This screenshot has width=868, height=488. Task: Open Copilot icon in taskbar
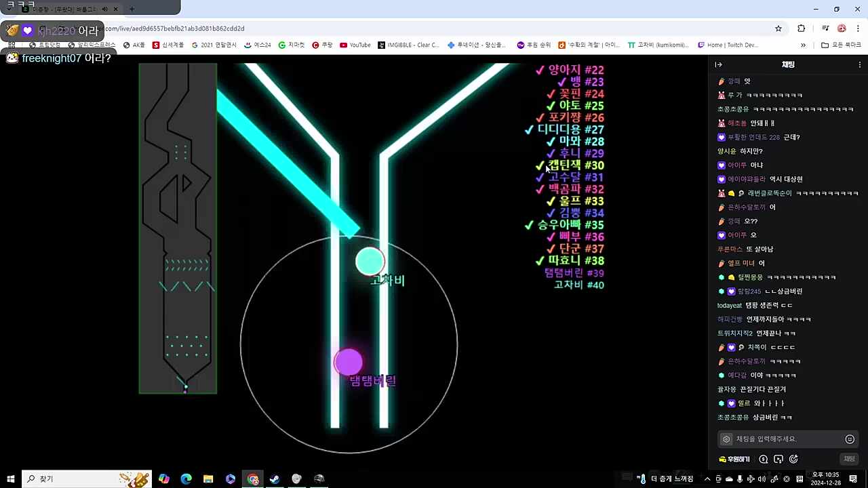coord(163,479)
